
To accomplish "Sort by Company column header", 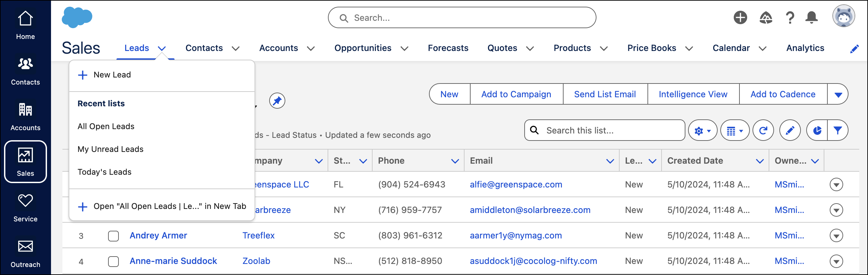I will 268,161.
